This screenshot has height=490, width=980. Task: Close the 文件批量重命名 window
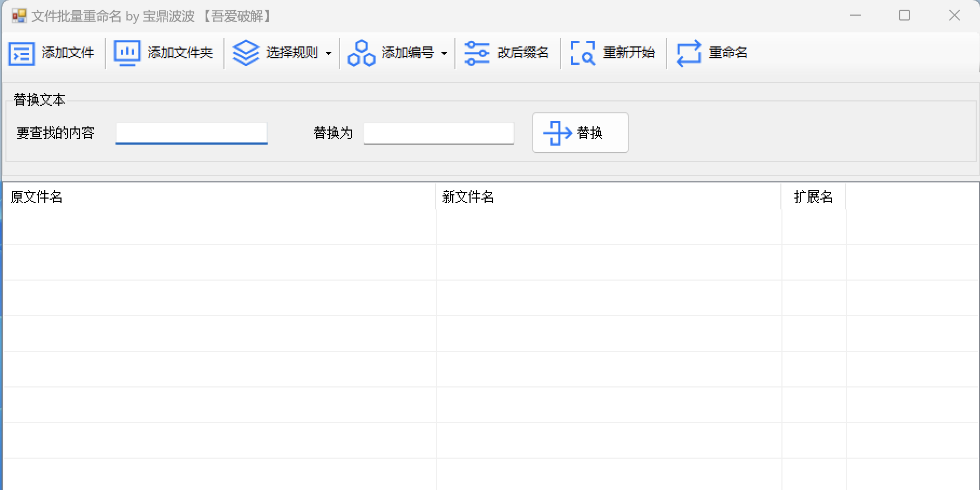pos(955,16)
